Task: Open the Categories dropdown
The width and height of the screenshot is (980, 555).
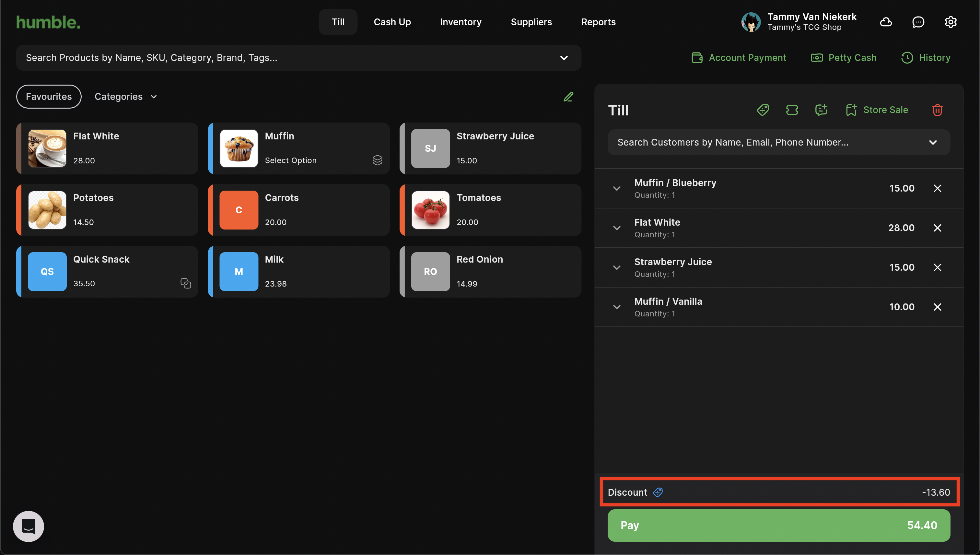Action: click(x=126, y=97)
